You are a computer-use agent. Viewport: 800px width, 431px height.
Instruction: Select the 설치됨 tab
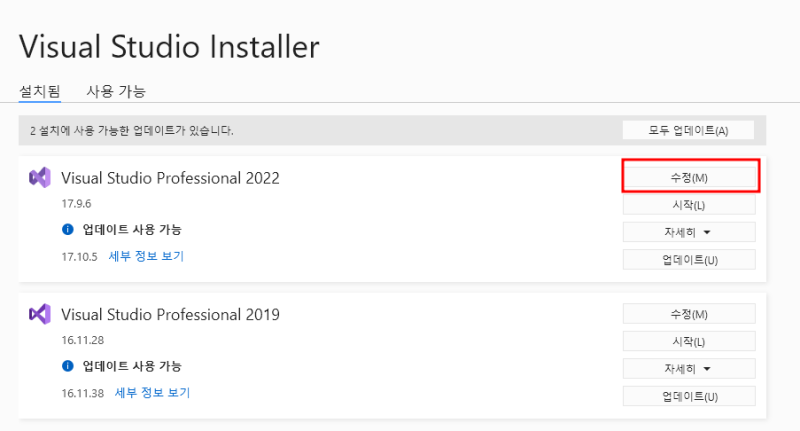click(40, 91)
